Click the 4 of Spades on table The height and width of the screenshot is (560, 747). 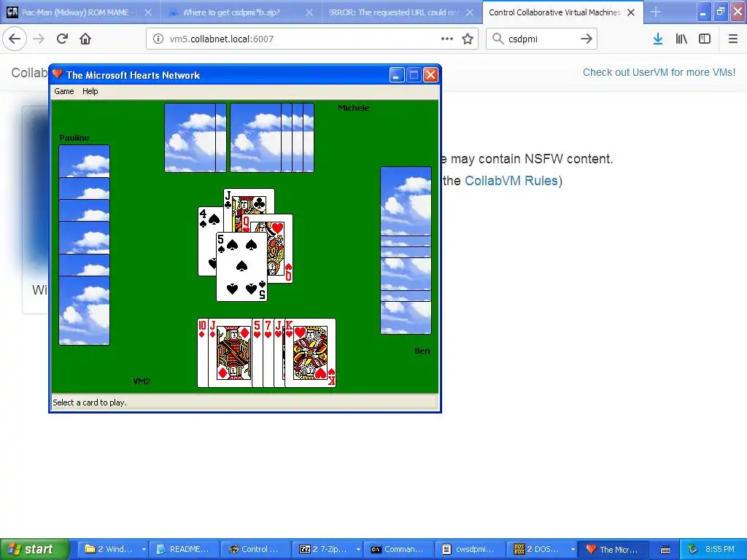[x=206, y=241]
